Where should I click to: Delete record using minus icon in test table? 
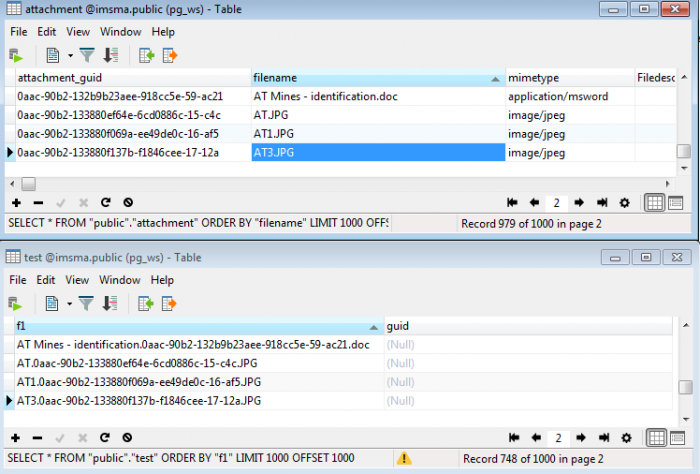(x=37, y=438)
